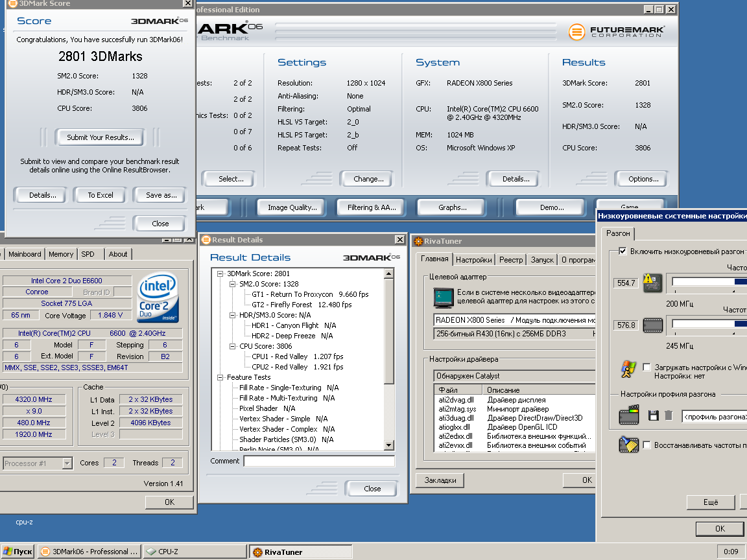The image size is (747, 560).
Task: Click core clock value field 554.7
Action: (626, 283)
